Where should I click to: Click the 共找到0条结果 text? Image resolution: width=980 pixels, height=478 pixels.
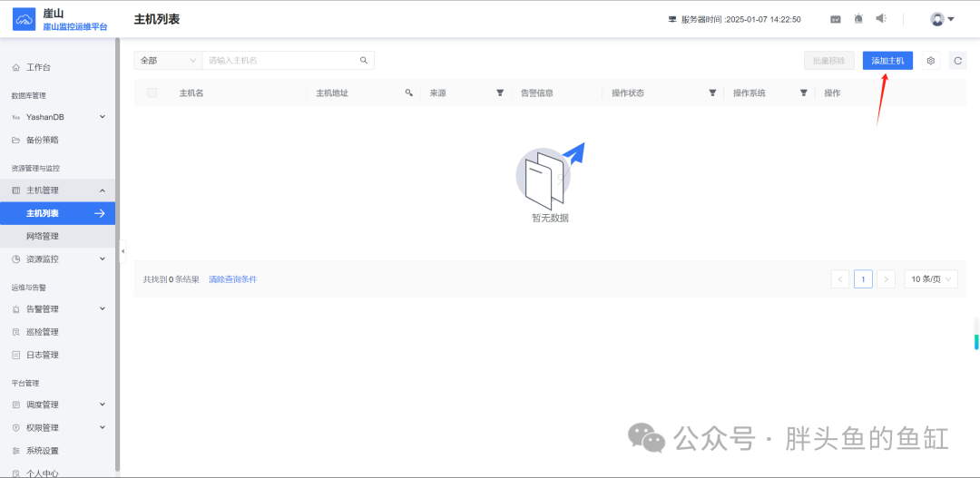tap(171, 279)
